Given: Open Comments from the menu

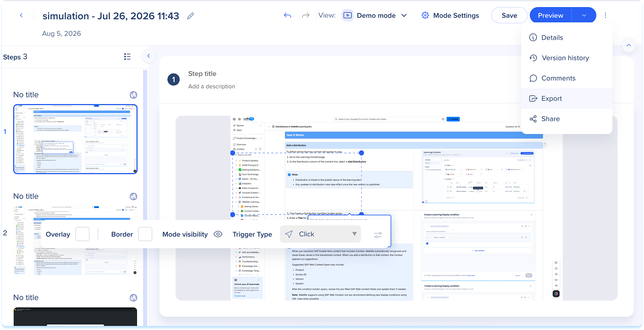Looking at the screenshot, I should [x=567, y=78].
